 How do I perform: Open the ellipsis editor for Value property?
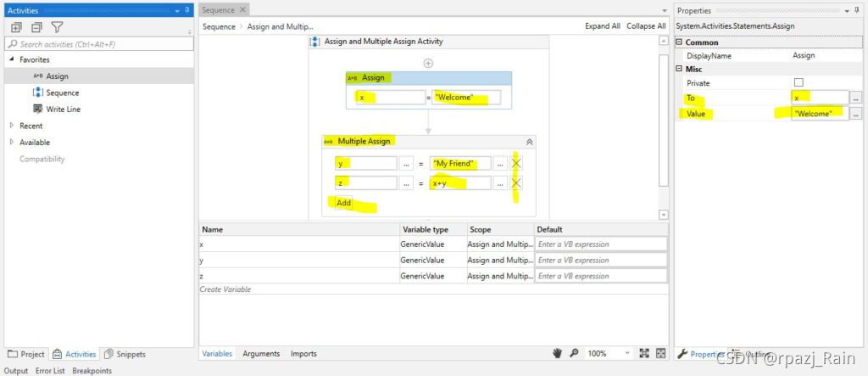(x=856, y=114)
